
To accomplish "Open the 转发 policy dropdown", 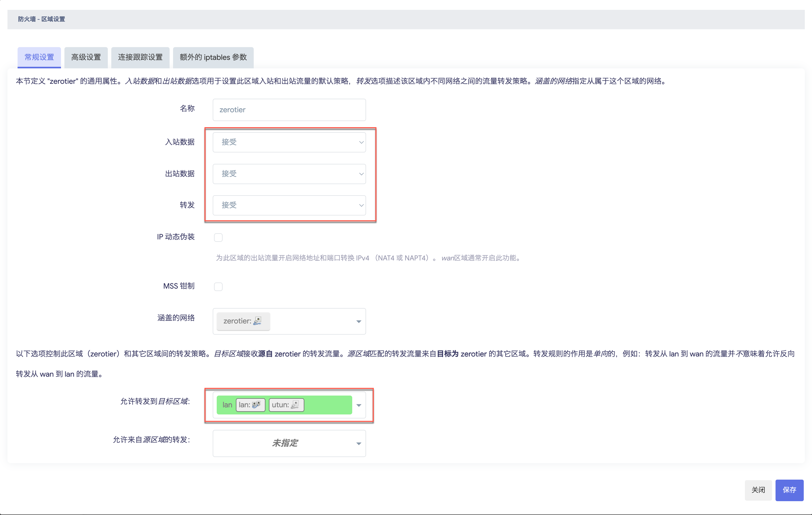I will point(289,205).
